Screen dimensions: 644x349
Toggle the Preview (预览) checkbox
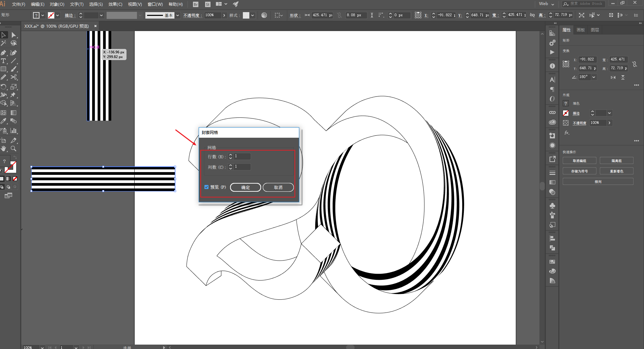pos(206,187)
